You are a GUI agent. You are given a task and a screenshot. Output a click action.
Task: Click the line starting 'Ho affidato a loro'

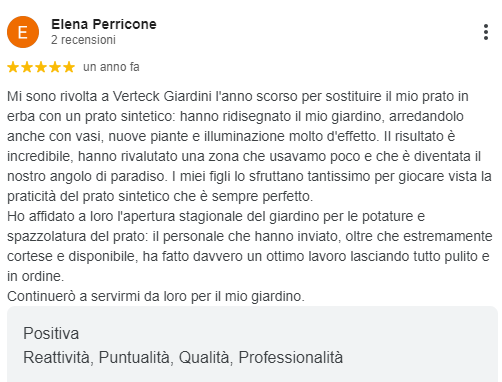pyautogui.click(x=216, y=216)
